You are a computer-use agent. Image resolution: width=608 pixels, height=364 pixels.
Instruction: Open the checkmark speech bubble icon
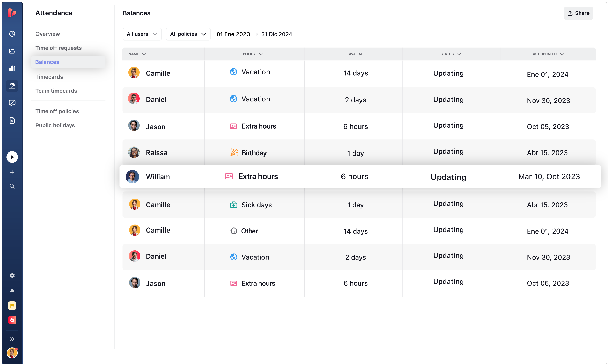[x=12, y=103]
